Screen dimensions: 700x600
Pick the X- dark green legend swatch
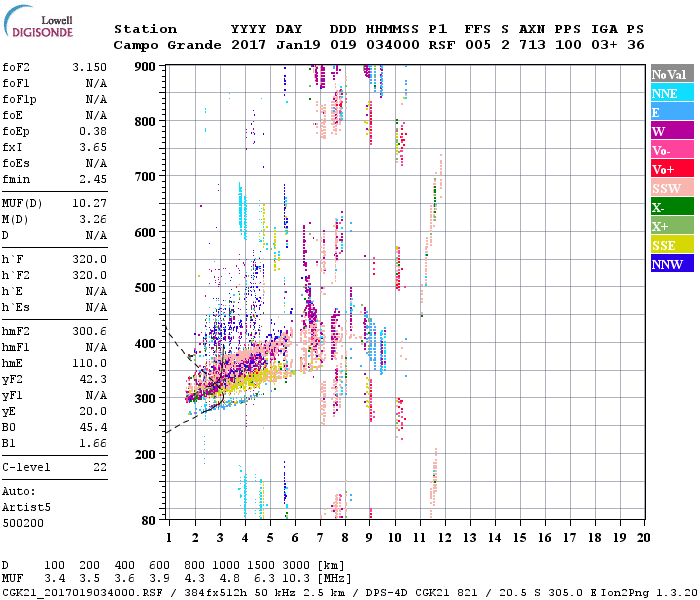672,207
